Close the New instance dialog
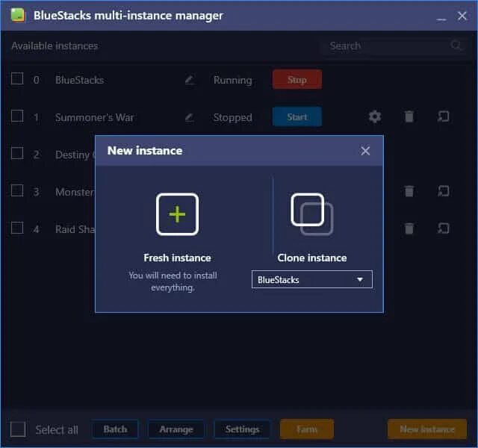This screenshot has width=478, height=448. pyautogui.click(x=365, y=151)
